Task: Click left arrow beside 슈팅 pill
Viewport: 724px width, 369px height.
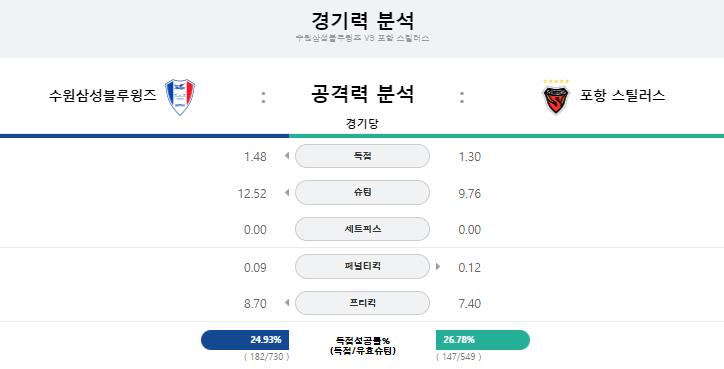Action: point(287,193)
